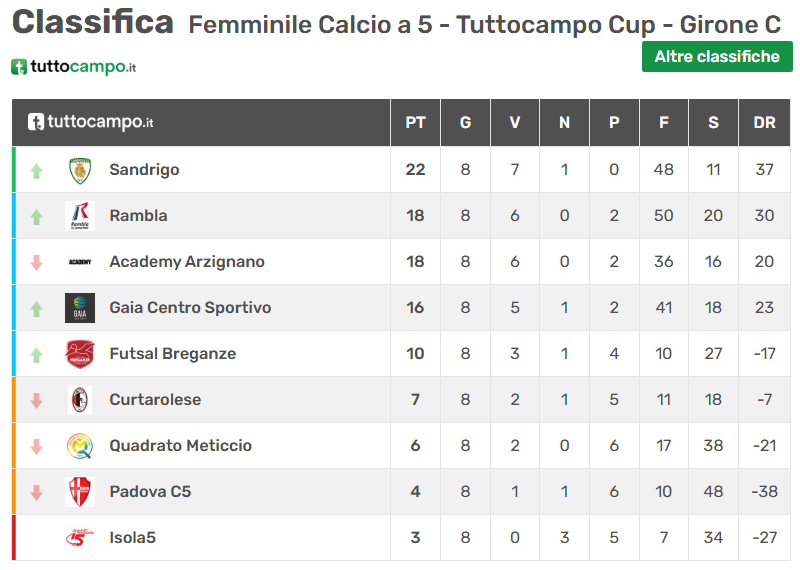Click the DR goal difference header
This screenshot has width=800, height=570.
click(x=765, y=123)
